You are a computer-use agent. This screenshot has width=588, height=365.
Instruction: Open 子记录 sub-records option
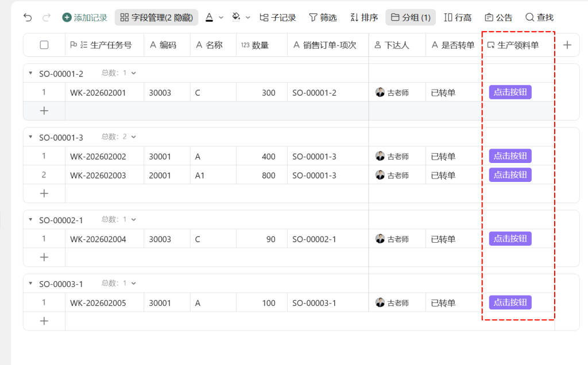[x=277, y=17]
